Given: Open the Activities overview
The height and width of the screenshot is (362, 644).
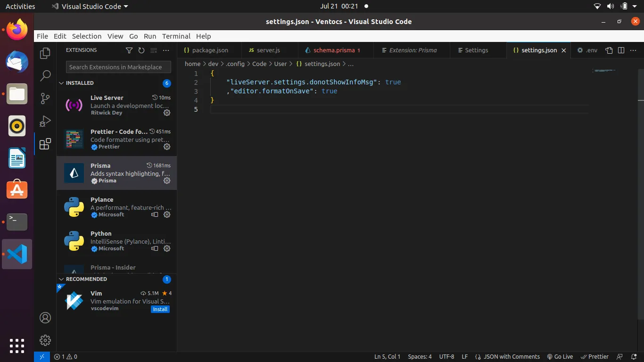Looking at the screenshot, I should 20,7.
